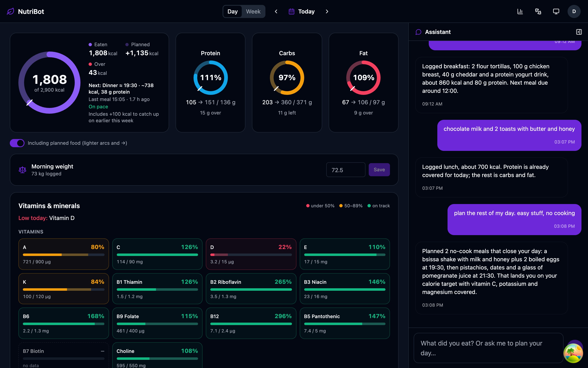588x368 pixels.
Task: Collapse the Assistant panel with sidebar icon
Action: click(x=579, y=32)
